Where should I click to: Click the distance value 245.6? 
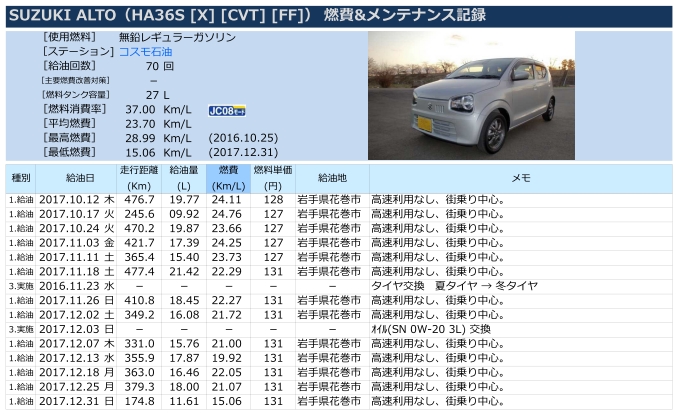pyautogui.click(x=139, y=214)
